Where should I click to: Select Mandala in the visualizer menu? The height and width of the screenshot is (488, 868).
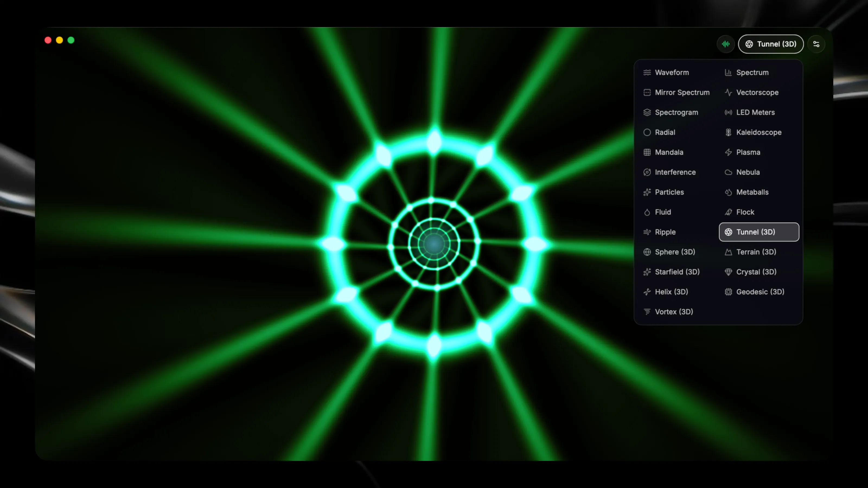[x=678, y=152]
